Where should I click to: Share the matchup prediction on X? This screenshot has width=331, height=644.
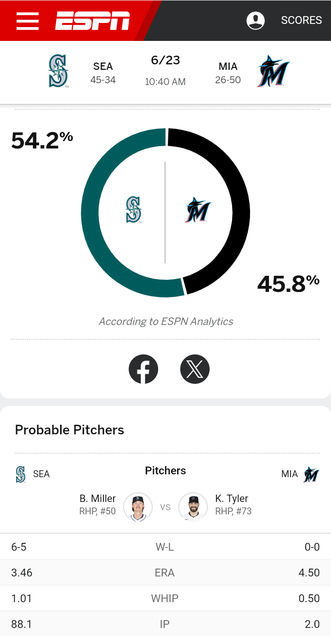[195, 369]
